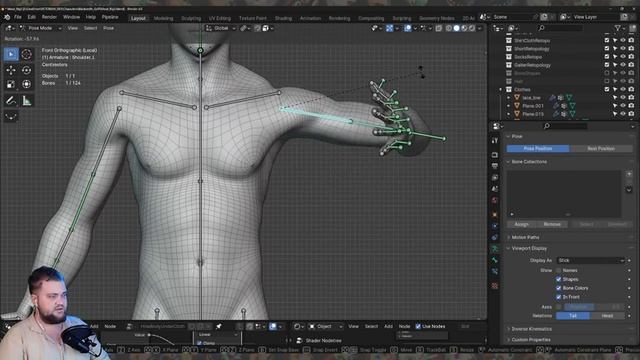640x360 pixels.
Task: Enable the Names show checkbox
Action: pos(558,271)
